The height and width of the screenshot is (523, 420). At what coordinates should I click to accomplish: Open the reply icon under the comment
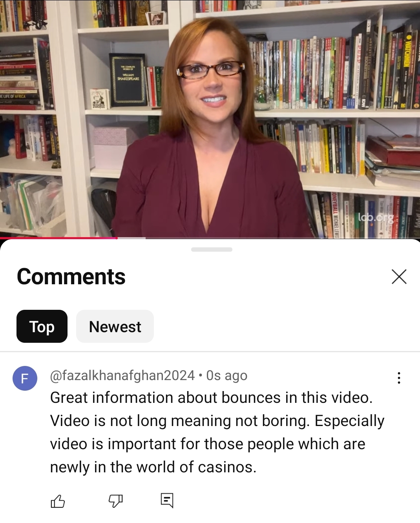(167, 500)
